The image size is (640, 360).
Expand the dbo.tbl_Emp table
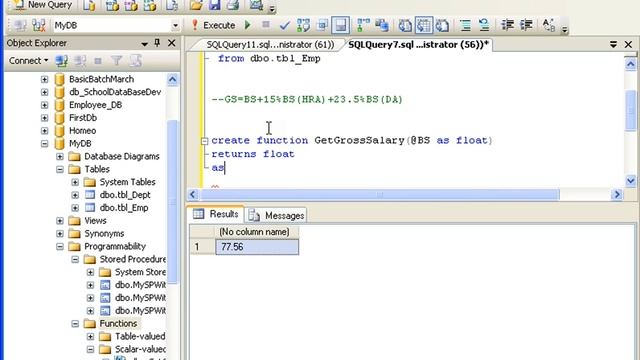click(x=75, y=208)
